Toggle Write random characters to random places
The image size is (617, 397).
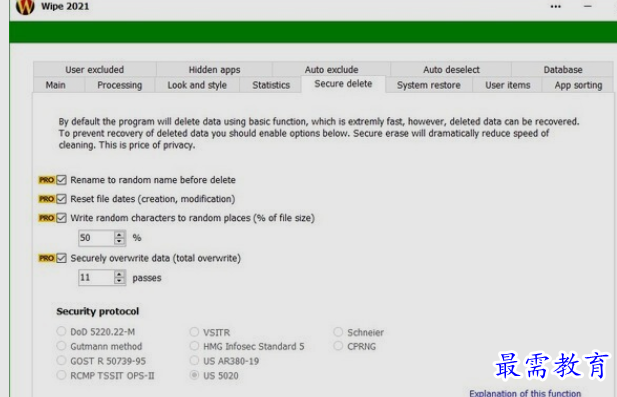(x=61, y=218)
